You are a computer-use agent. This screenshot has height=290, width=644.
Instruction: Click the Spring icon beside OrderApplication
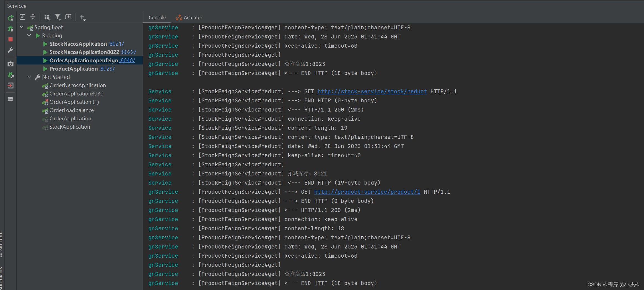45,119
